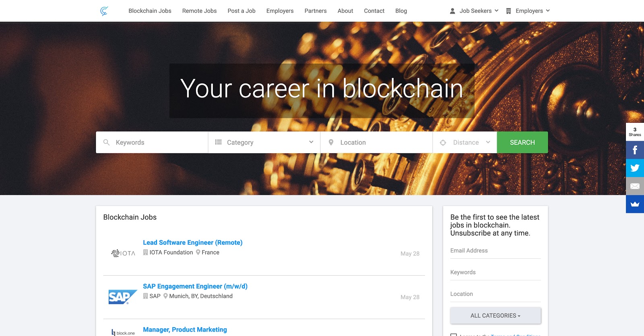Screen dimensions: 644x336
Task: Focus the Email Address subscription field
Action: coord(495,251)
